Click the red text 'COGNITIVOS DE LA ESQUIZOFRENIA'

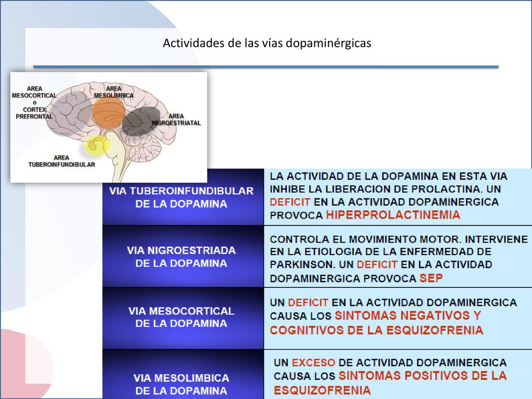tap(377, 330)
